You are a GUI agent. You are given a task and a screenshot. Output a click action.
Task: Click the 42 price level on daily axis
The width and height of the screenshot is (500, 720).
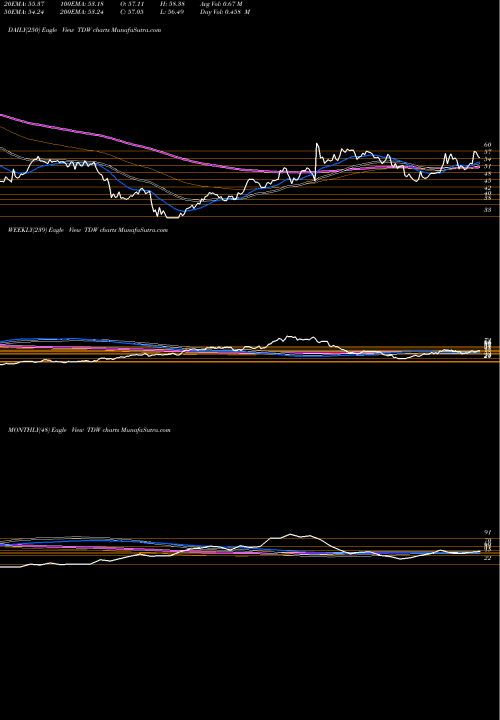[488, 188]
